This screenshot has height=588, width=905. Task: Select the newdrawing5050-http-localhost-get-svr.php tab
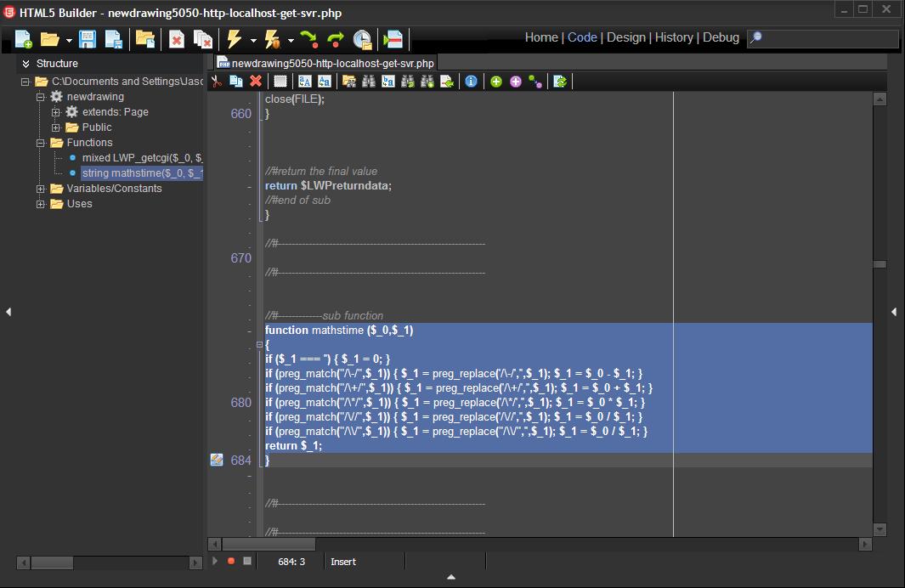326,63
